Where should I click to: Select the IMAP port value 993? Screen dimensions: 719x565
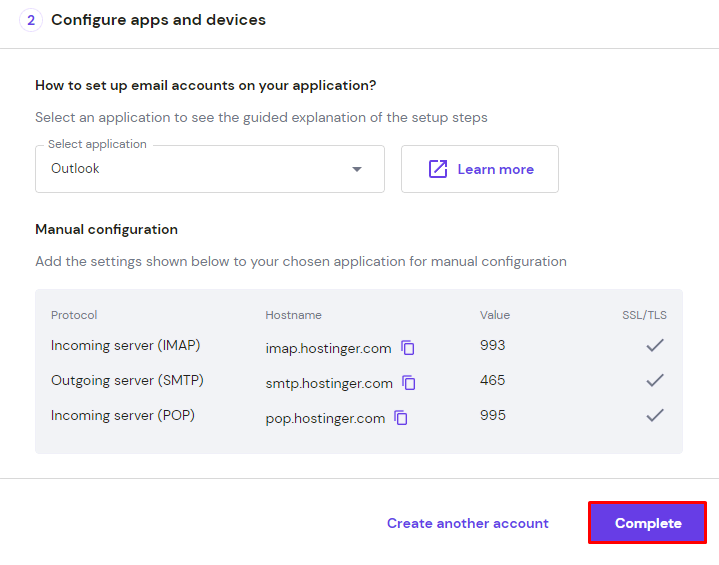(x=493, y=345)
